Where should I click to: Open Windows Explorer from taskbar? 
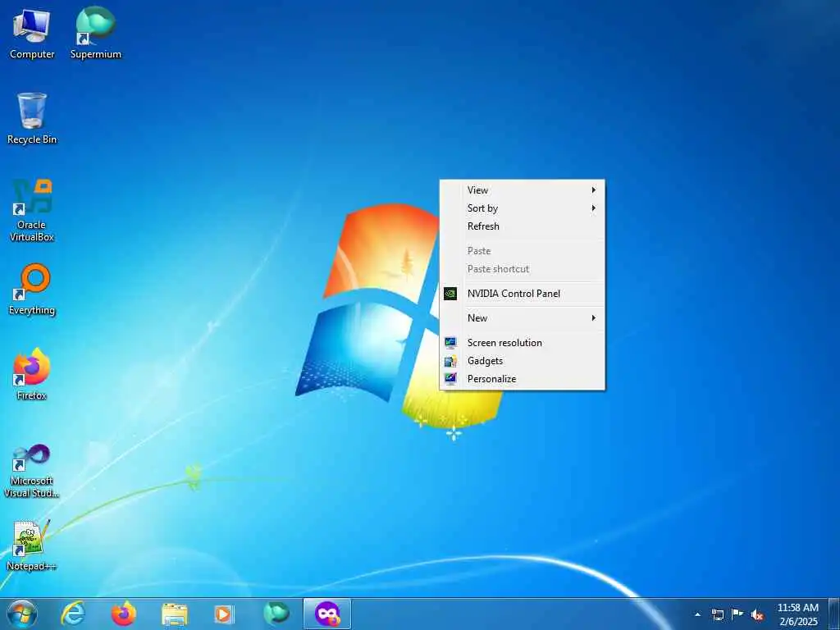[175, 614]
